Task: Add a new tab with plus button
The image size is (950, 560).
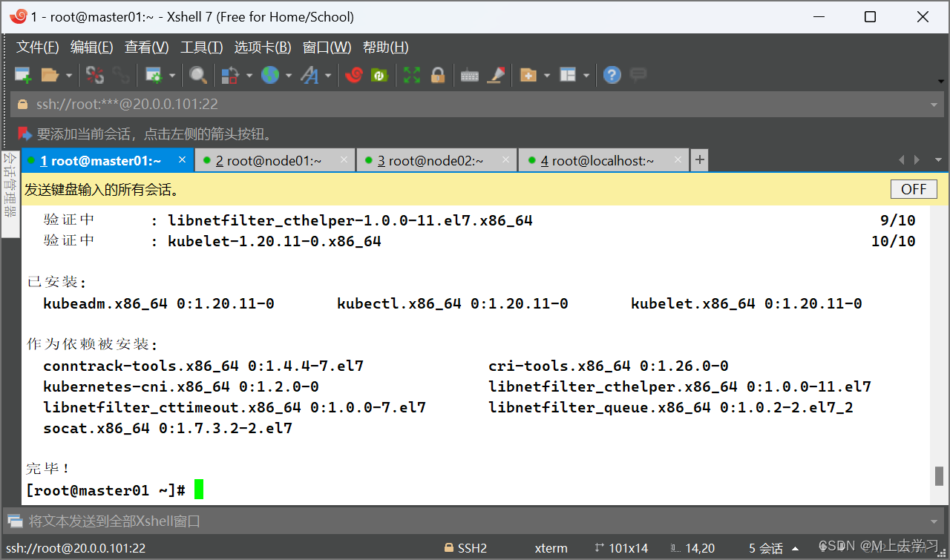Action: (x=699, y=160)
